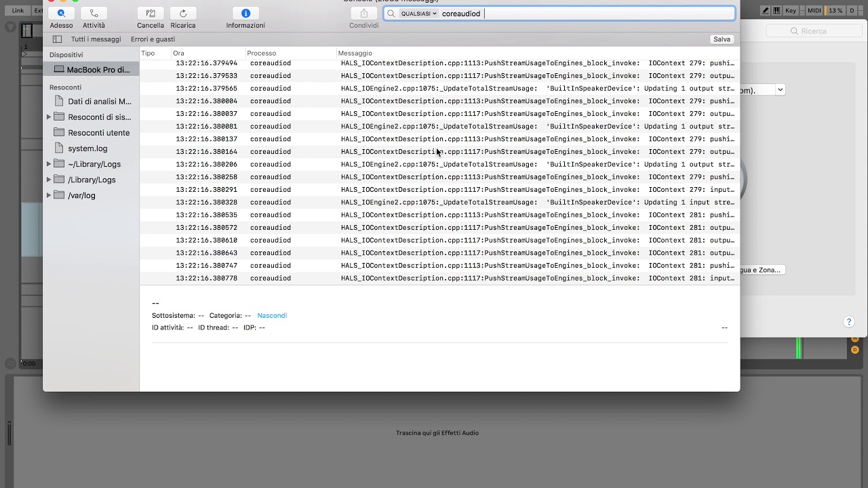Click the system.log file icon

(x=59, y=148)
